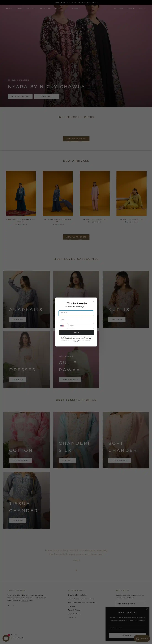This screenshot has width=154, height=644.
Task: Open Chanderi 2 Pc Sharara product thumbnail
Action: [x=21, y=193]
